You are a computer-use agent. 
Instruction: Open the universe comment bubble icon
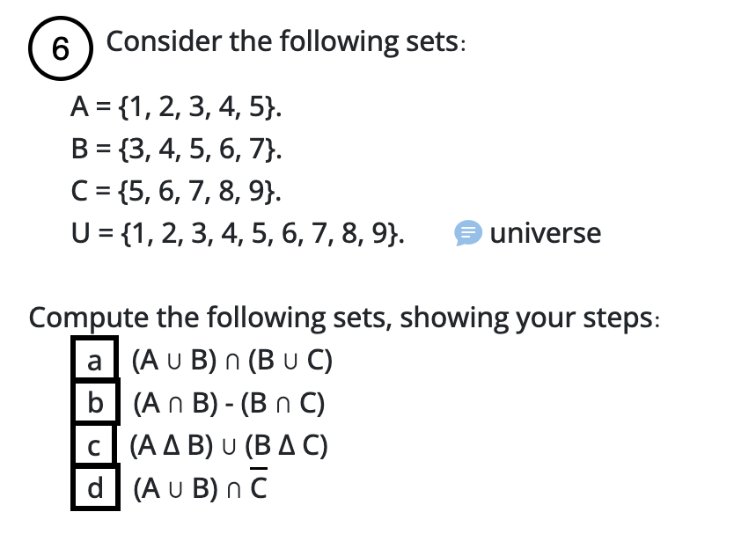click(467, 233)
